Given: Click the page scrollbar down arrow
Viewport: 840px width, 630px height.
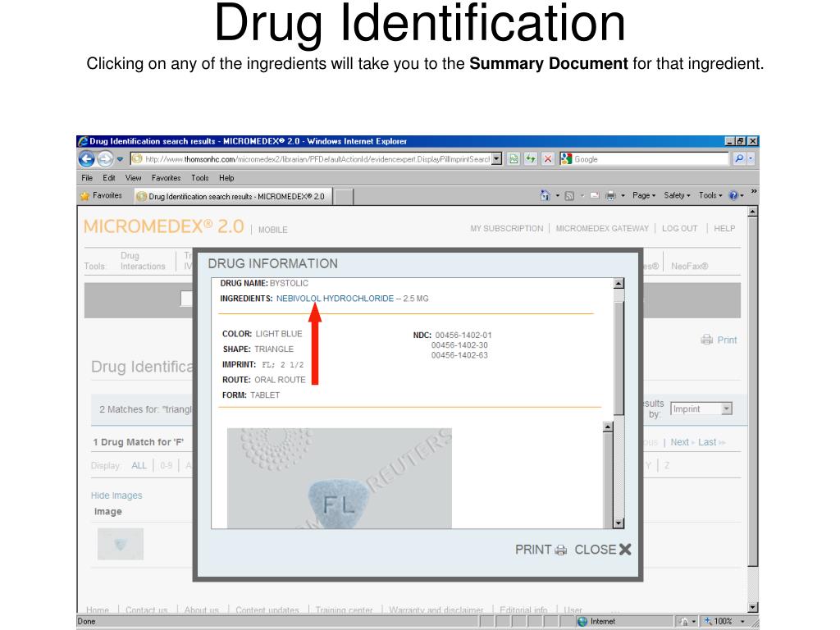Looking at the screenshot, I should 753,608.
